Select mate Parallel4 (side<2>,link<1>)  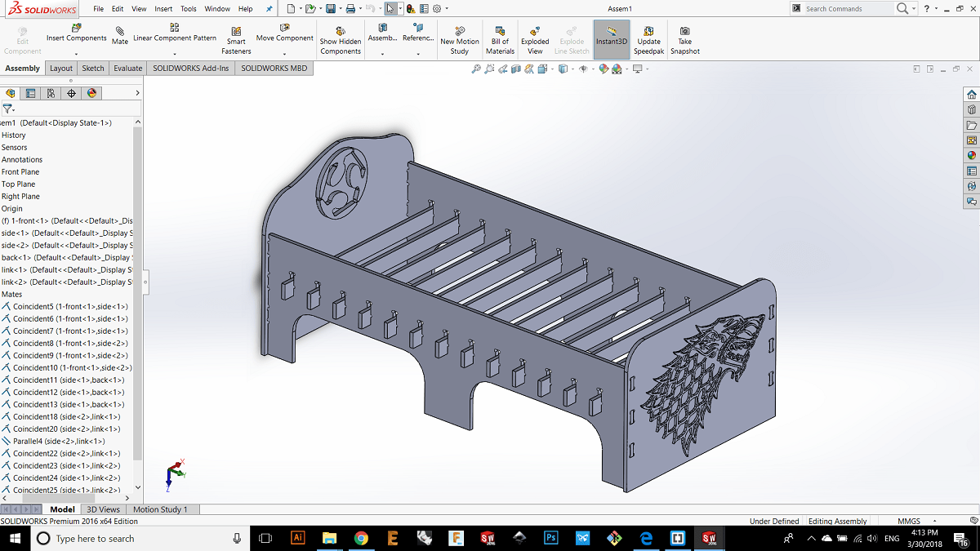[53, 442]
